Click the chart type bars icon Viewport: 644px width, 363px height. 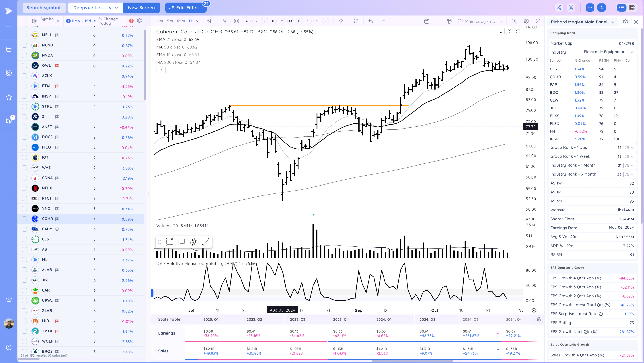(x=209, y=21)
